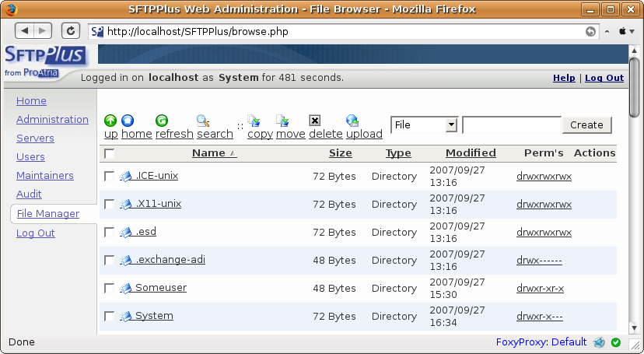Click the browser back arrow button
The height and width of the screenshot is (354, 644).
point(25,31)
